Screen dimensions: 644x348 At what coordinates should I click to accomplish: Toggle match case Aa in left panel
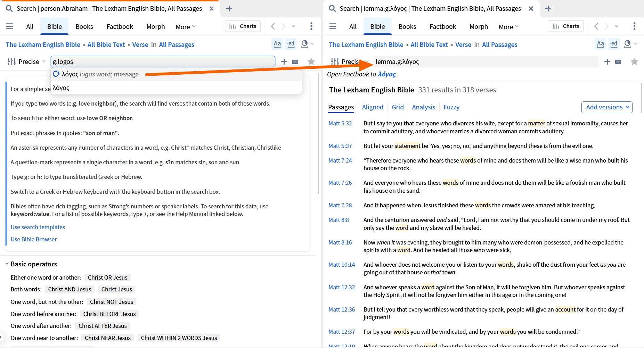click(x=277, y=44)
